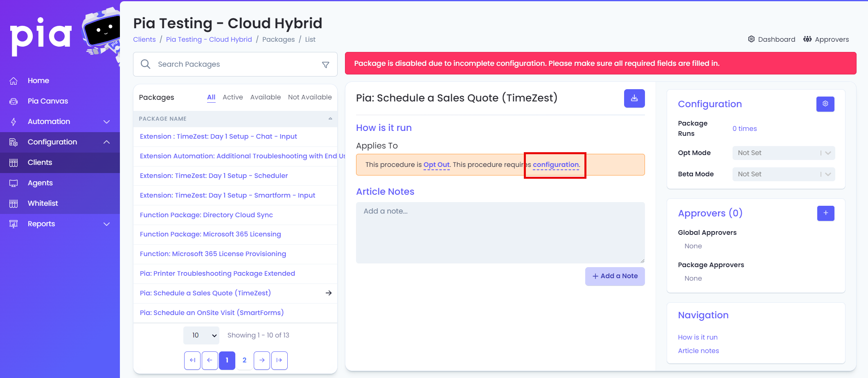Click Pia Testing - Cloud Hybrid breadcrumb

tap(209, 40)
